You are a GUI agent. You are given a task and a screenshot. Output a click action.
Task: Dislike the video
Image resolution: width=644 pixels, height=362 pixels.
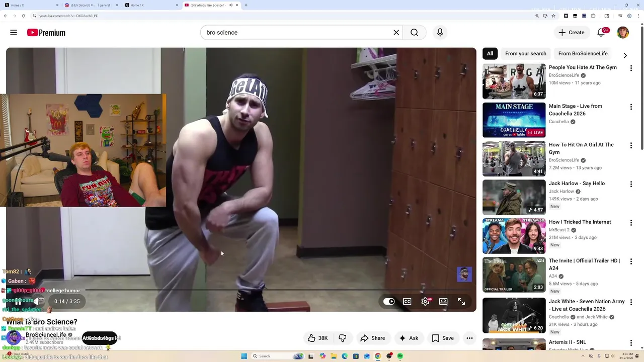tap(343, 338)
